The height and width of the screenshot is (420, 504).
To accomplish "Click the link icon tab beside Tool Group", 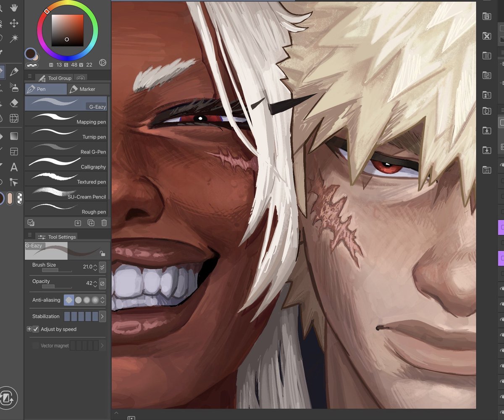I will coord(81,78).
